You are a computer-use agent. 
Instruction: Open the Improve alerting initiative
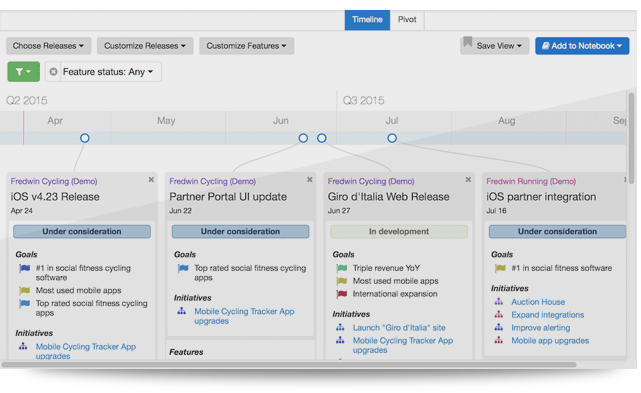click(540, 328)
